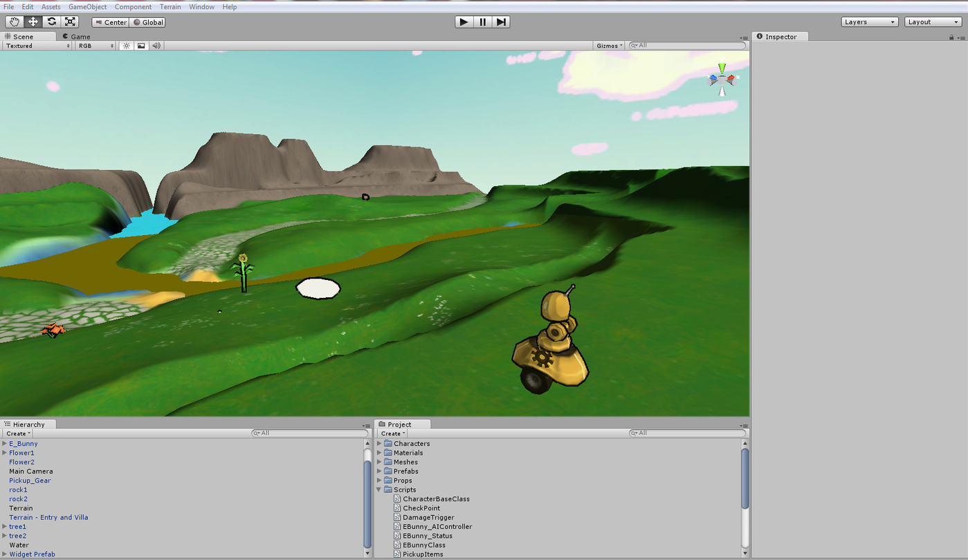Open the Layout dropdown
The height and width of the screenshot is (560, 968).
933,22
